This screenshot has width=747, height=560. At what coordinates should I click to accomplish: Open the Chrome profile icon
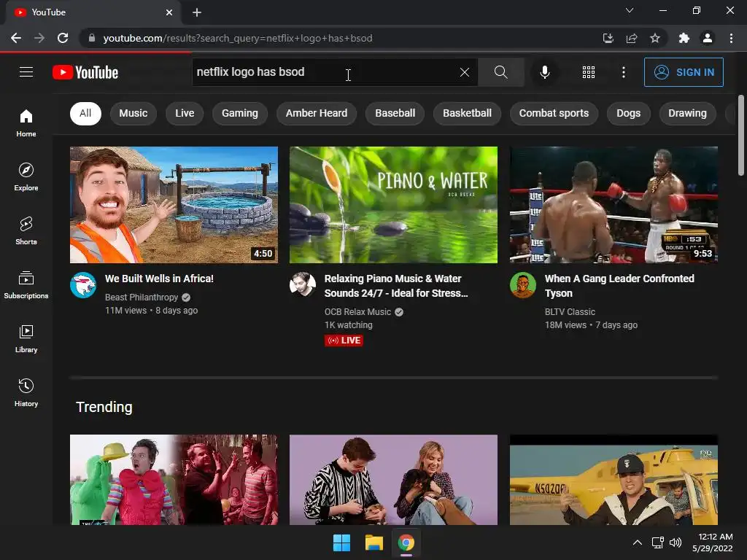[708, 38]
